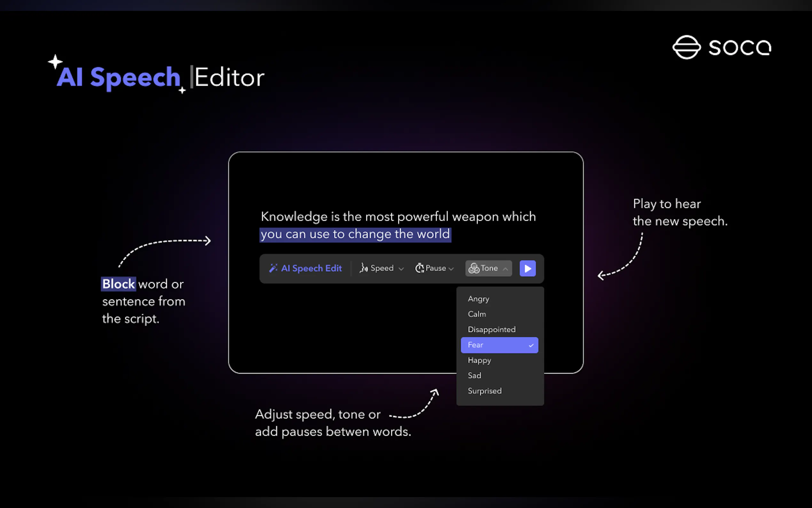Click the Pause stopwatch icon
This screenshot has height=508, width=812.
(419, 268)
